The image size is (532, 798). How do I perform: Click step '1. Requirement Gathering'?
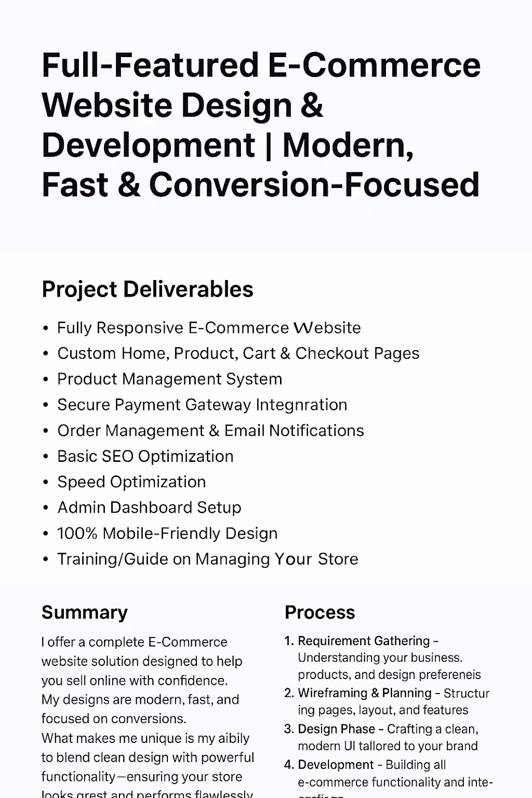pyautogui.click(x=383, y=658)
